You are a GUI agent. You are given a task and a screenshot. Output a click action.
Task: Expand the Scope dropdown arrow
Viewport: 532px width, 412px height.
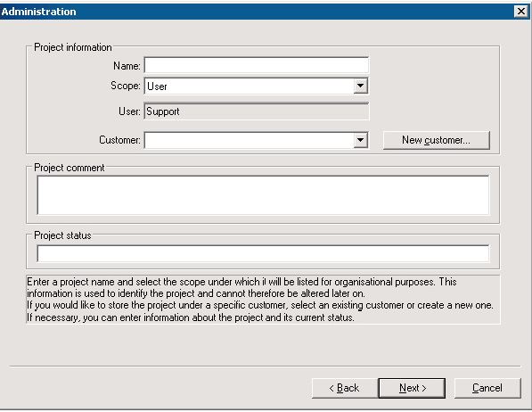tap(360, 86)
